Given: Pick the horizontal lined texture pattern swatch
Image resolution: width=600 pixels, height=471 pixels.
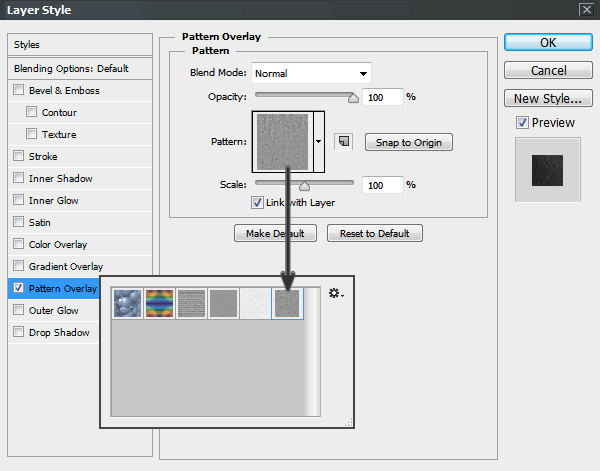Looking at the screenshot, I should (192, 304).
